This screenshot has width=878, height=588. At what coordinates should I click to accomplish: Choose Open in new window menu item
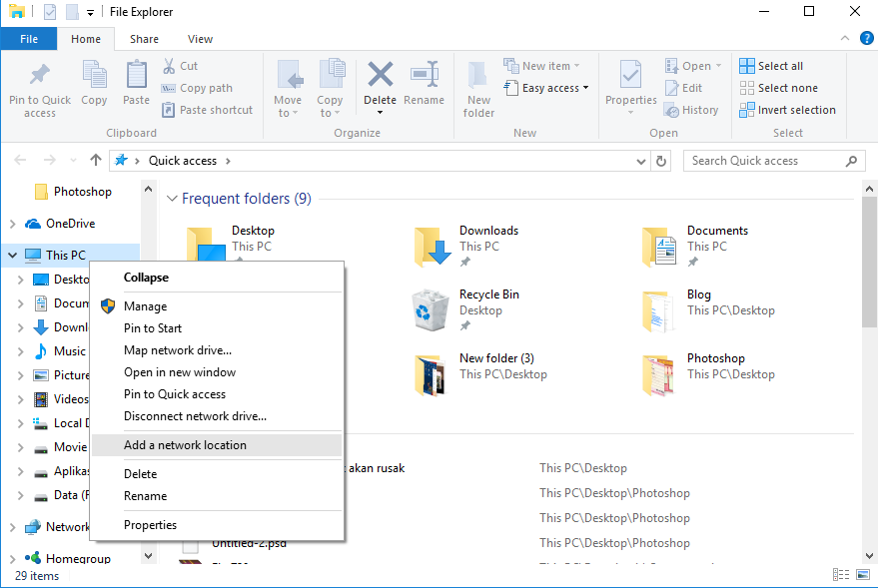tap(217, 372)
